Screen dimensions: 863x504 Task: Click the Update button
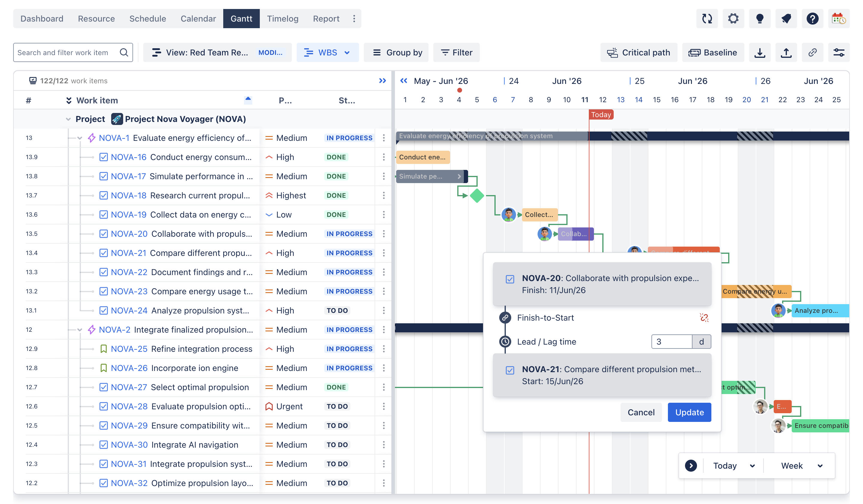tap(689, 412)
